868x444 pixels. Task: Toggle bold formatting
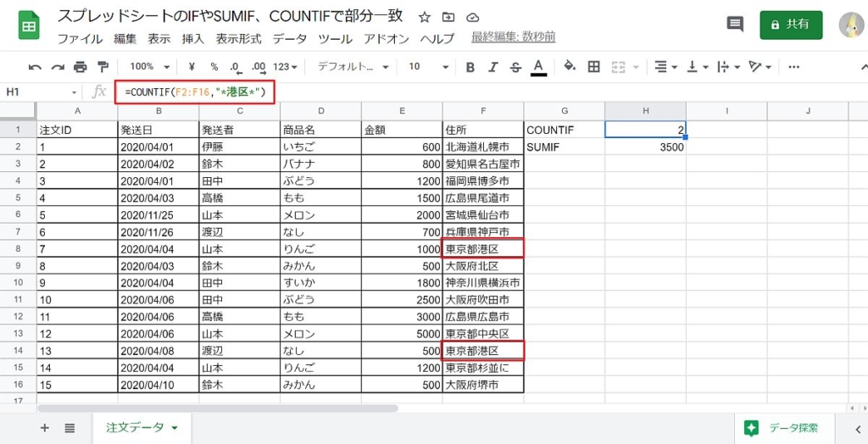pyautogui.click(x=470, y=67)
